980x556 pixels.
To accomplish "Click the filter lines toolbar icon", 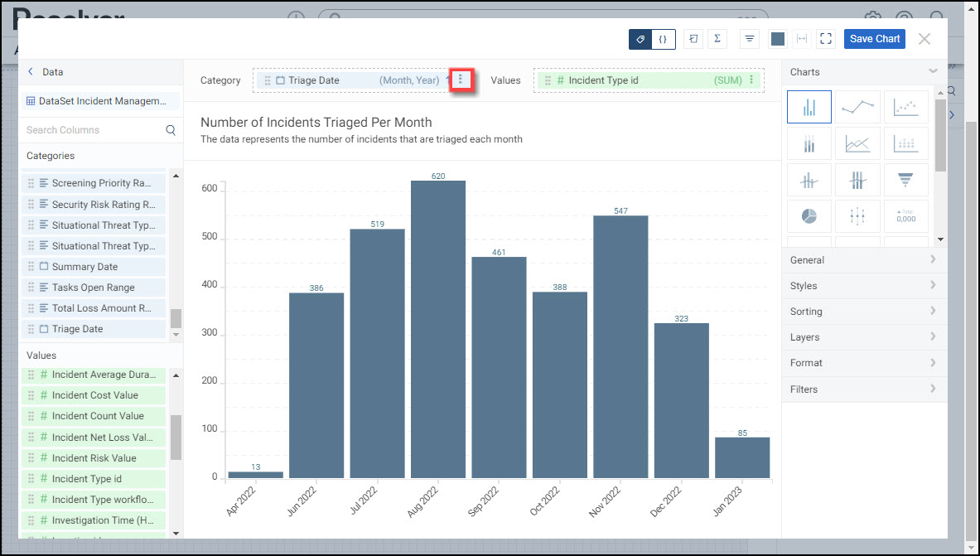I will [x=749, y=39].
